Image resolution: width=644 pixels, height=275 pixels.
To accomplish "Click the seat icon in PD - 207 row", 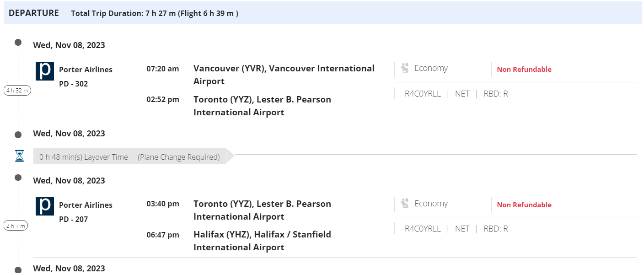I will click(x=404, y=204).
